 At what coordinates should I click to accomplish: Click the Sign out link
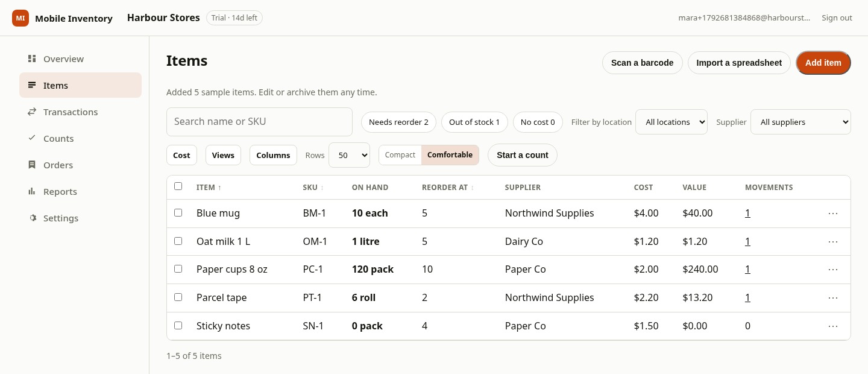point(837,18)
